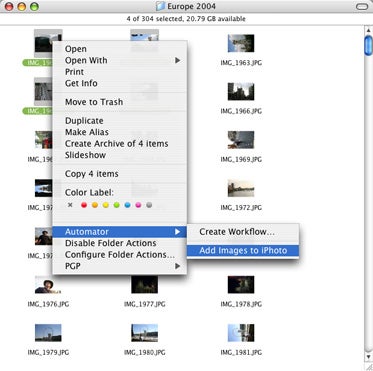This screenshot has height=371, width=373.
Task: Click the IMG_1977.JPG file icon
Action: click(x=144, y=284)
